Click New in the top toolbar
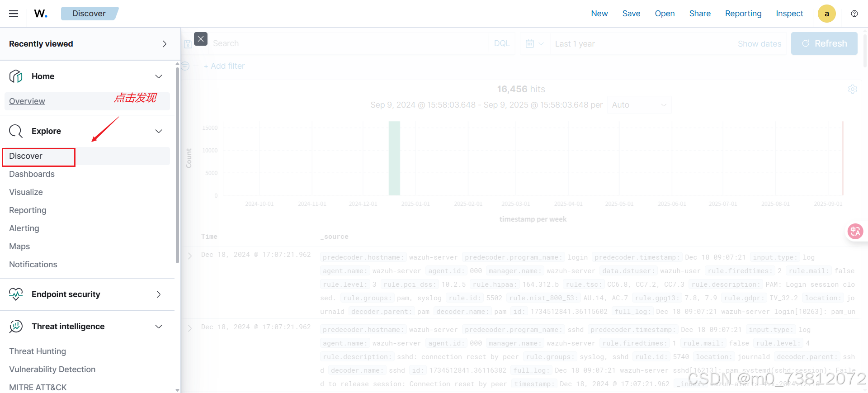 click(x=599, y=14)
